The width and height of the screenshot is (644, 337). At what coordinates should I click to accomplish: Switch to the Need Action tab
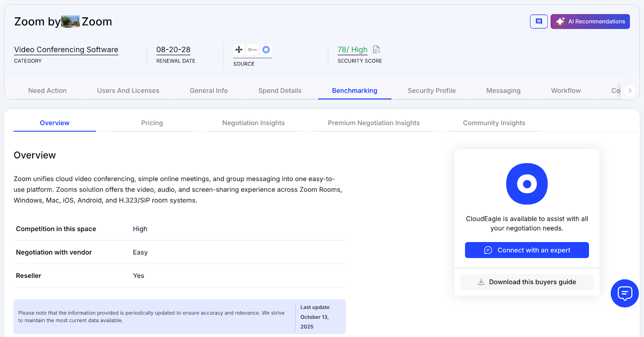47,90
